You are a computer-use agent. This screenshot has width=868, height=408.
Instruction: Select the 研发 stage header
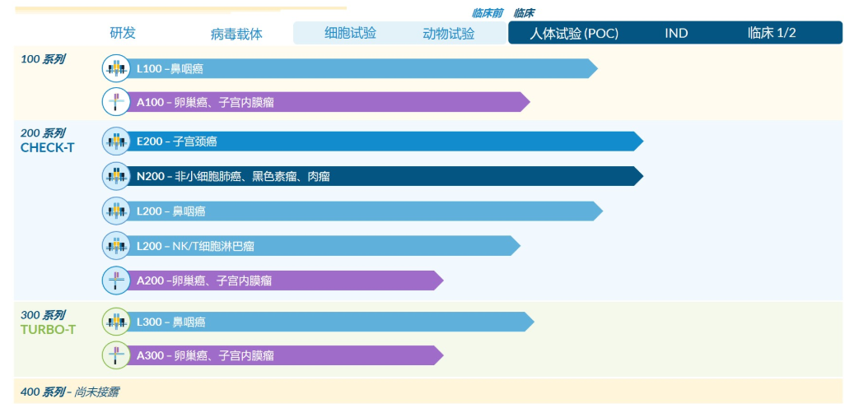click(x=123, y=33)
